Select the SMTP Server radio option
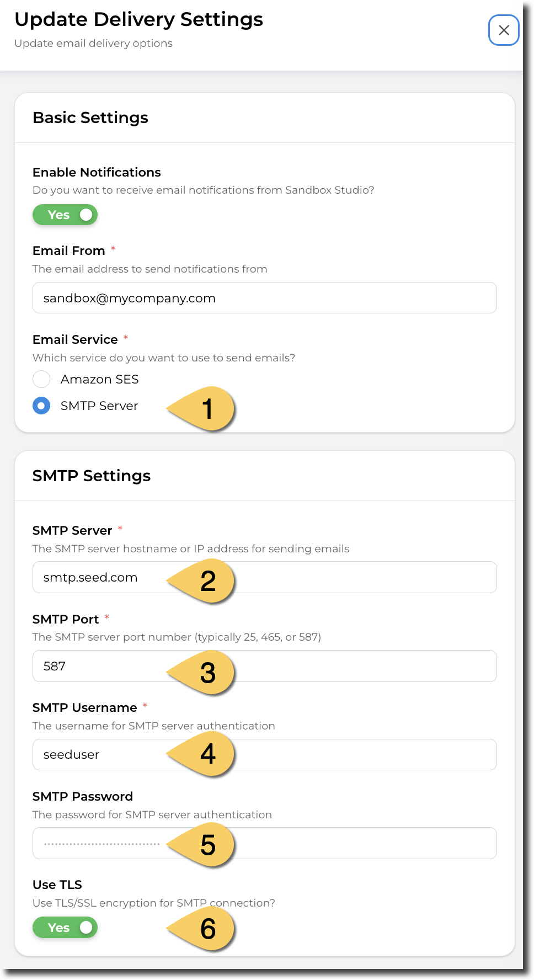Image resolution: width=534 pixels, height=980 pixels. pos(41,406)
